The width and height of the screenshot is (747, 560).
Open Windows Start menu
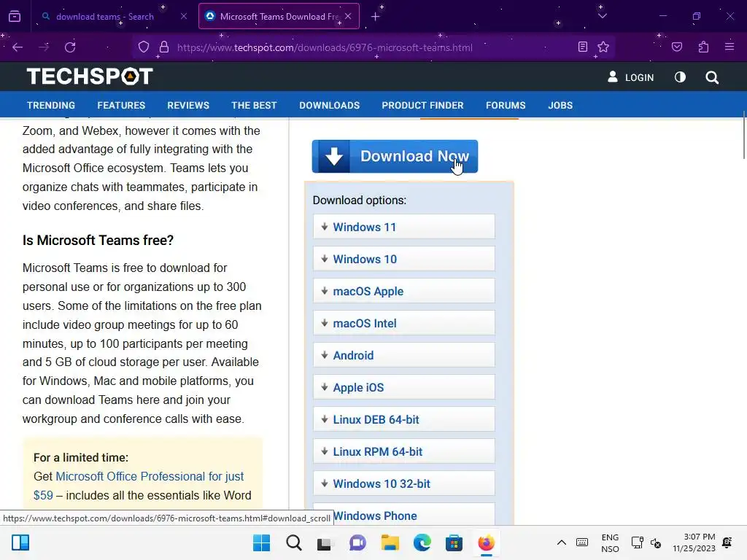coord(261,542)
